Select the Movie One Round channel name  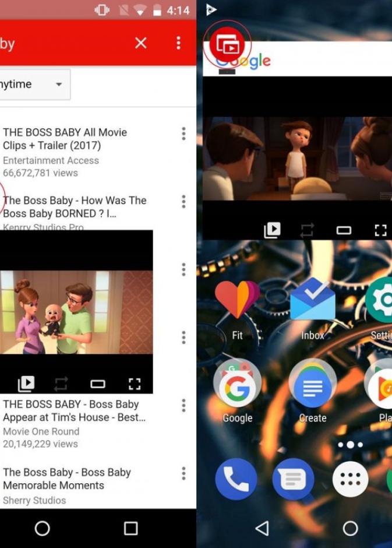coord(41,431)
